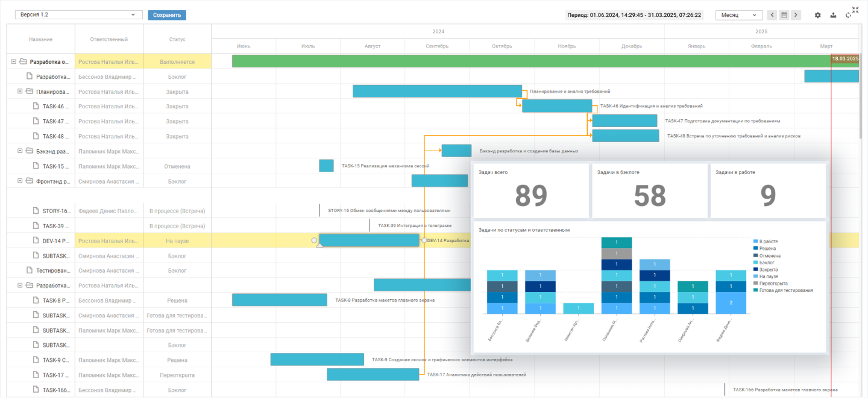
Task: Collapse the Планирова... task group
Action: [x=20, y=92]
